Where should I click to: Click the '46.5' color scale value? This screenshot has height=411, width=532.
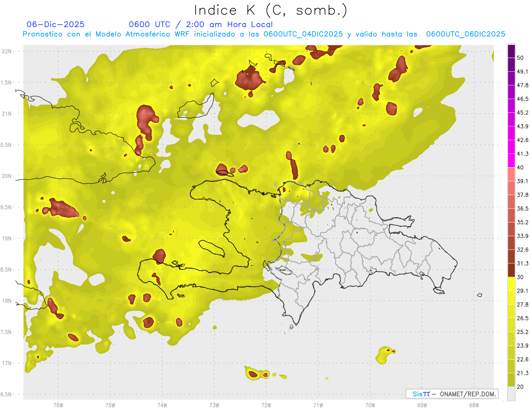[523, 99]
